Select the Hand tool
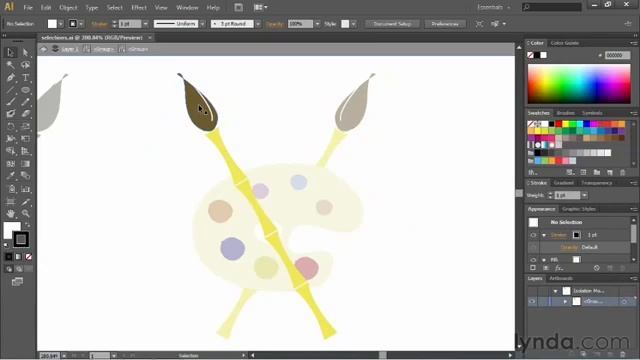The width and height of the screenshot is (640, 360). tap(11, 213)
